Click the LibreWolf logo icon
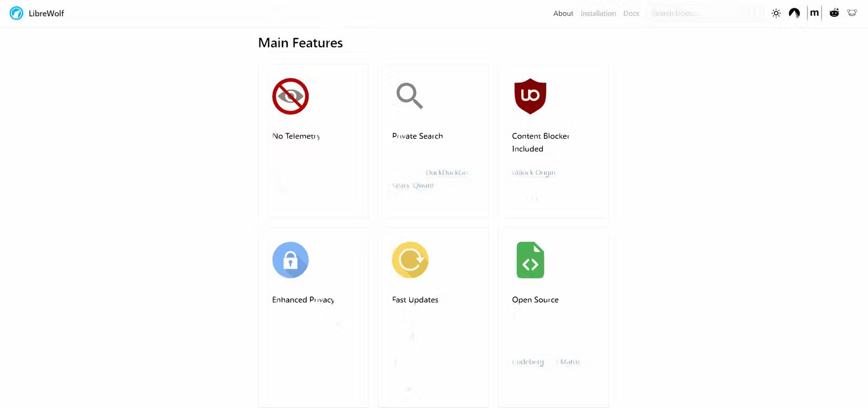 click(16, 13)
